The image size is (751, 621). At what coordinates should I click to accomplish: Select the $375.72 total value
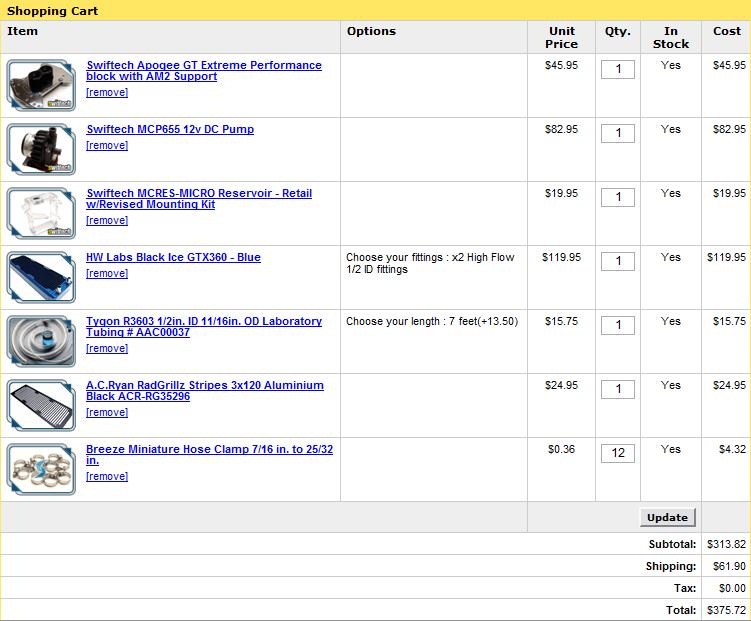726,610
